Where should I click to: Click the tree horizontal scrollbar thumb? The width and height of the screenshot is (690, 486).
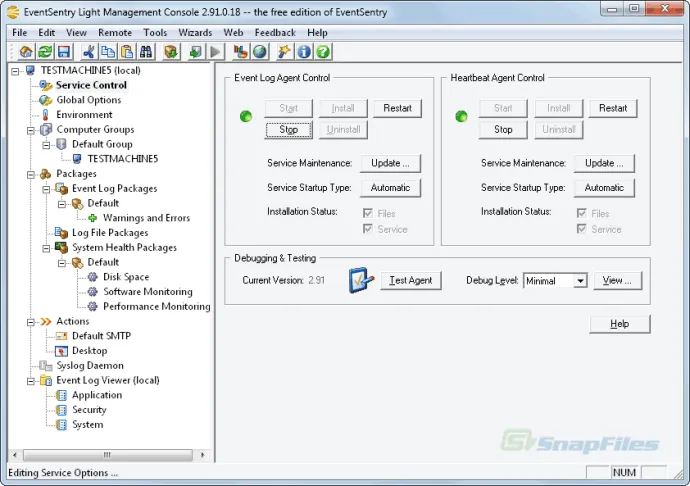click(x=107, y=455)
